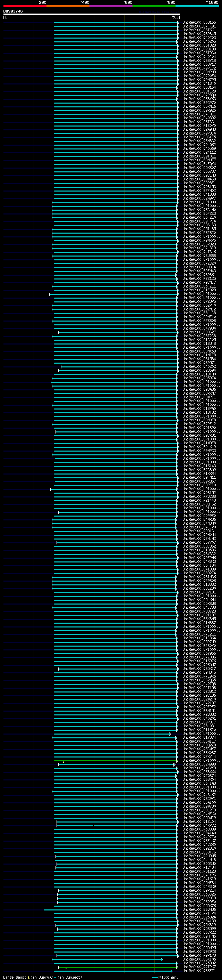Open hit UniRef100_A9PEC2
222x980 pixels.
(x=199, y=68)
